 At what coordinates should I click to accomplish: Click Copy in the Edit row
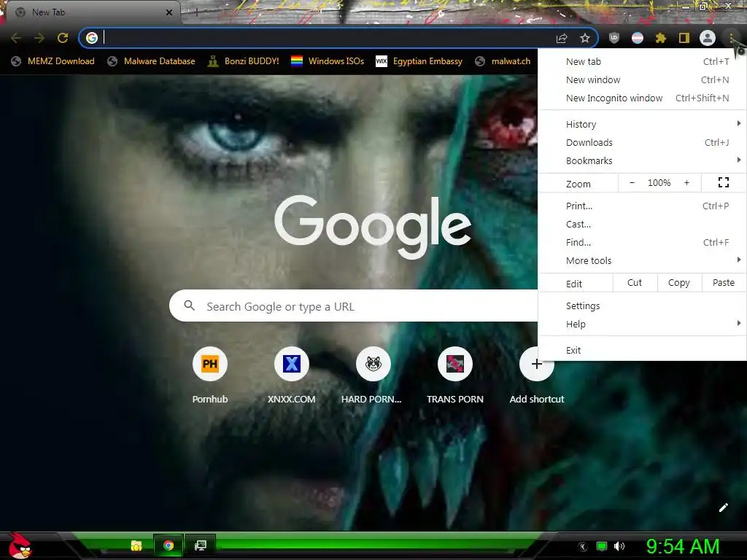coord(679,283)
